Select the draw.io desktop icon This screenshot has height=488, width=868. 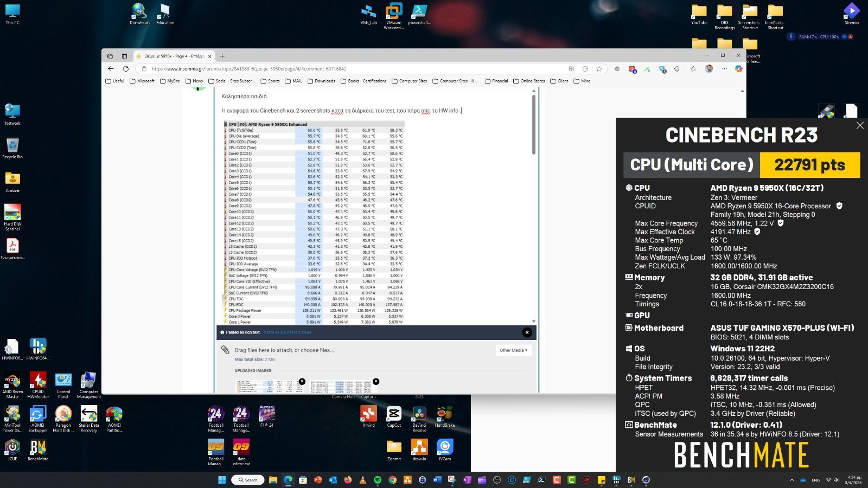(x=419, y=450)
